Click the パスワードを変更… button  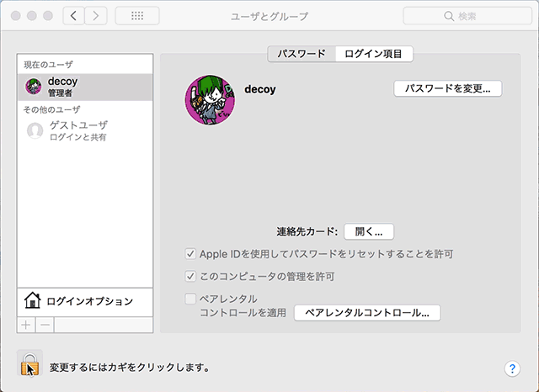tap(447, 88)
